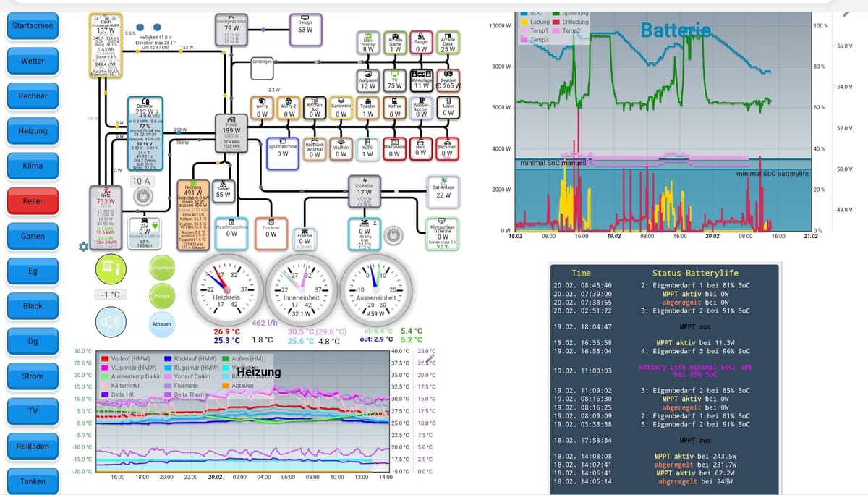Image resolution: width=868 pixels, height=495 pixels.
Task: Open the Batterie status tile
Action: (x=145, y=134)
